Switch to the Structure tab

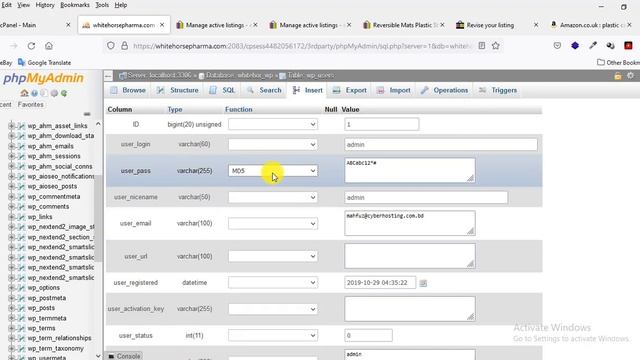tap(178, 90)
